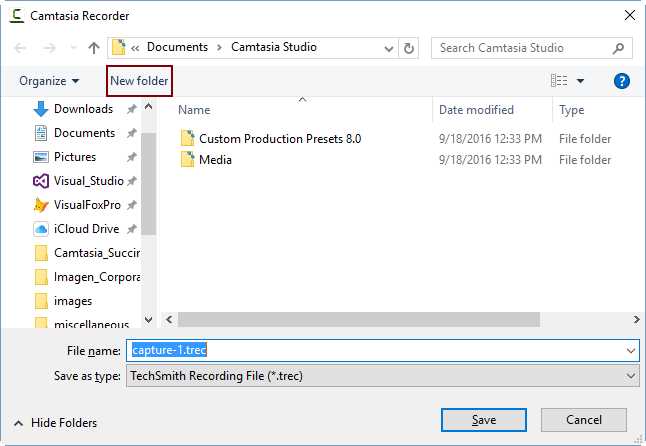Click the search magnifier icon

[618, 49]
